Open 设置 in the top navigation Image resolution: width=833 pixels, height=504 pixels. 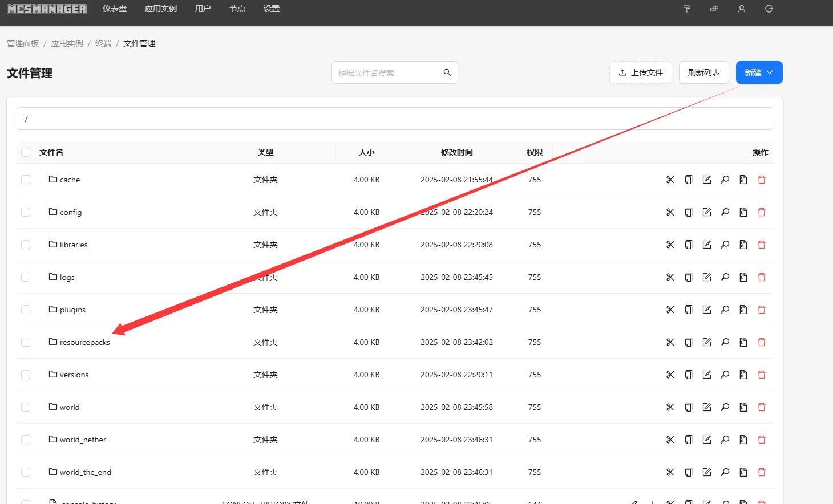click(272, 9)
